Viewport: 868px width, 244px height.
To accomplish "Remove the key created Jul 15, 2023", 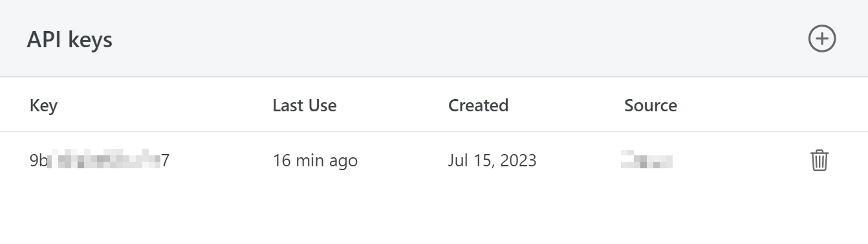I will [x=819, y=160].
